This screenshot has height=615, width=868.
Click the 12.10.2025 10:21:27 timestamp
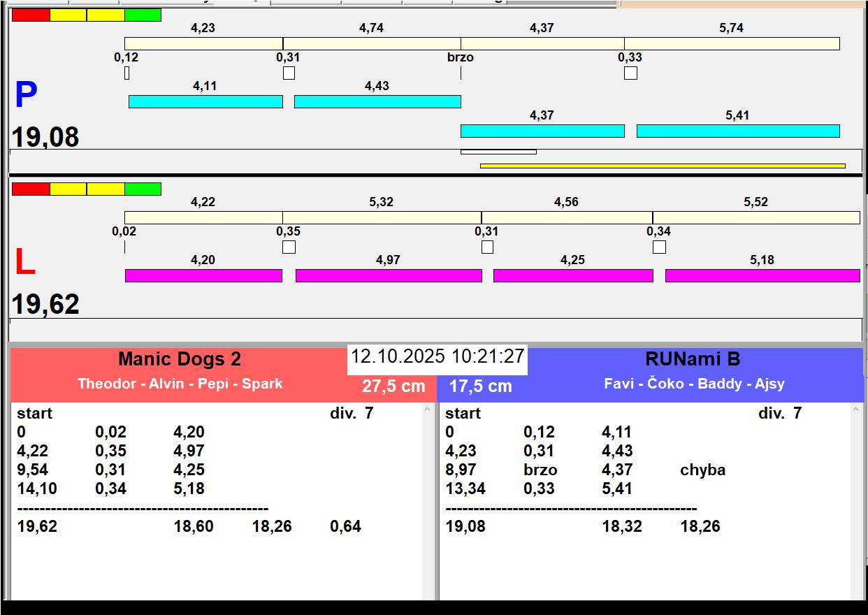(437, 356)
